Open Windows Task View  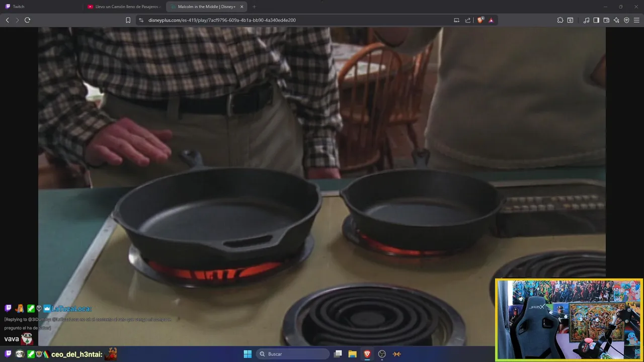click(338, 354)
